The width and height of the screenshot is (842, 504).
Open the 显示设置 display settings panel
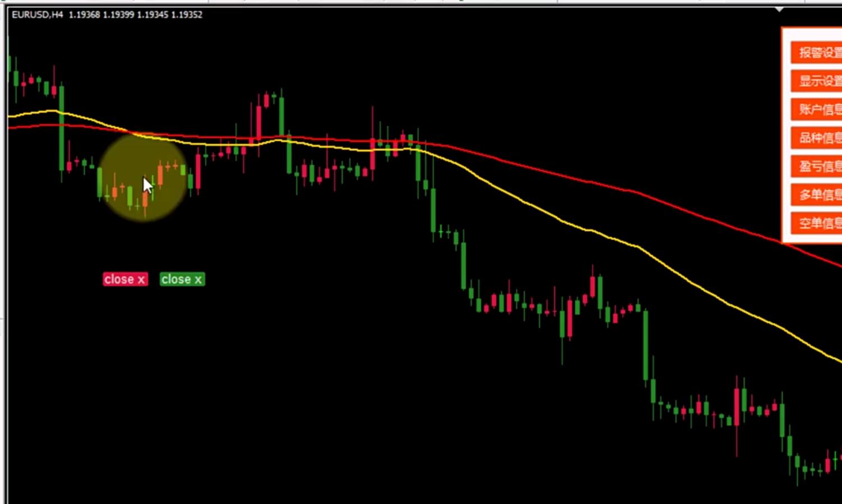[x=817, y=81]
